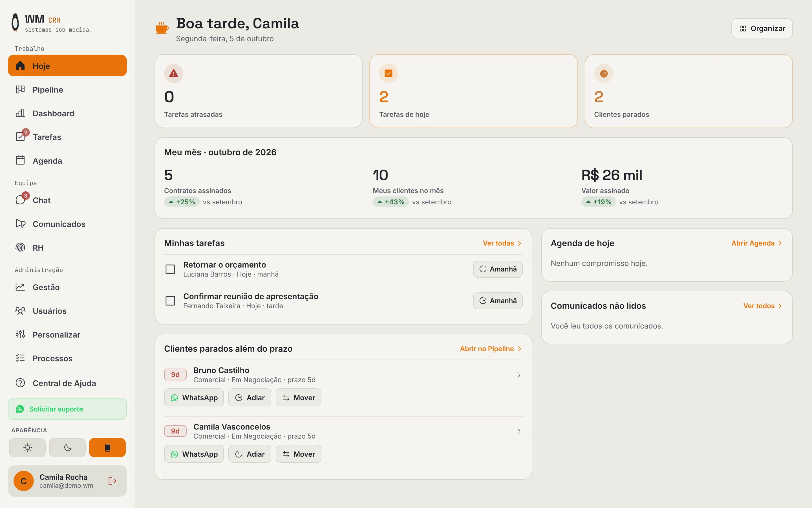This screenshot has width=812, height=508.
Task: Click Solicitar suporte button
Action: [x=67, y=409]
